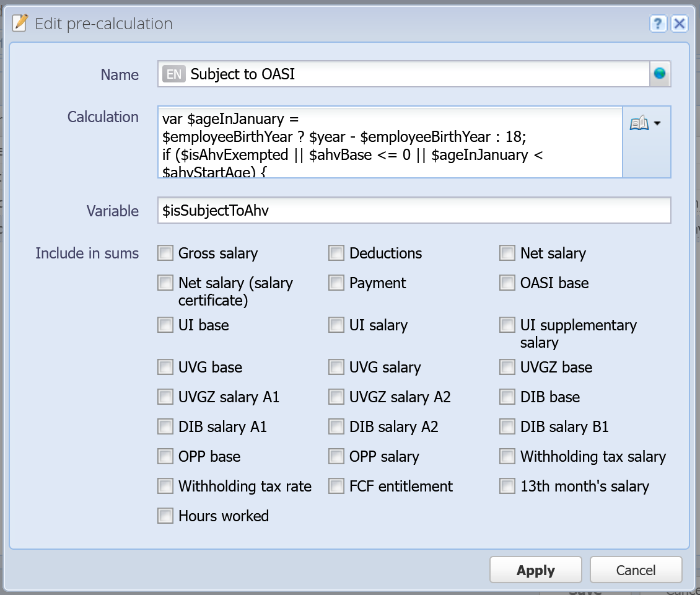Select the 13th month's salary checkbox
The image size is (700, 595).
coord(507,486)
